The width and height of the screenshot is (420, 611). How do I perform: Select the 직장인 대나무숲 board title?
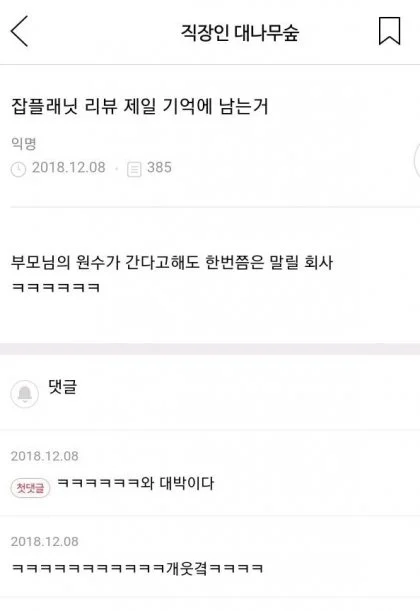click(x=240, y=32)
